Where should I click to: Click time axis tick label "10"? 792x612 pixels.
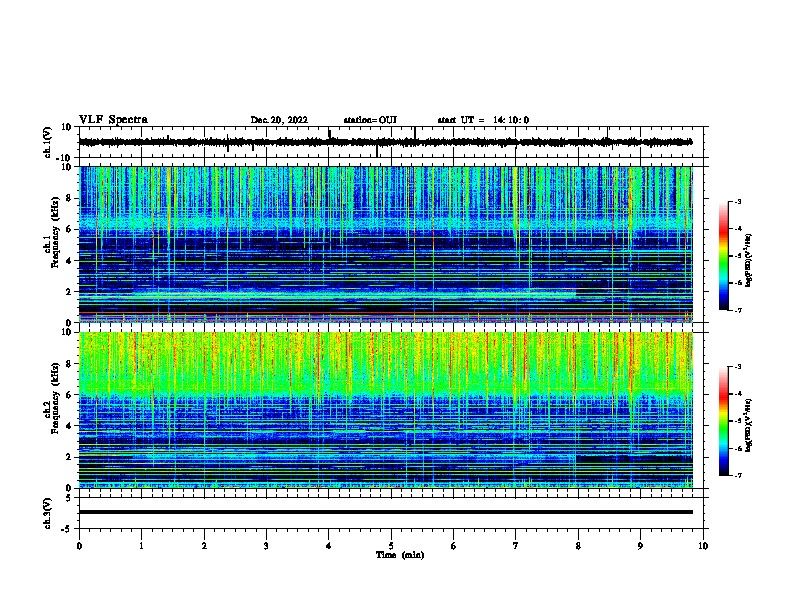703,546
